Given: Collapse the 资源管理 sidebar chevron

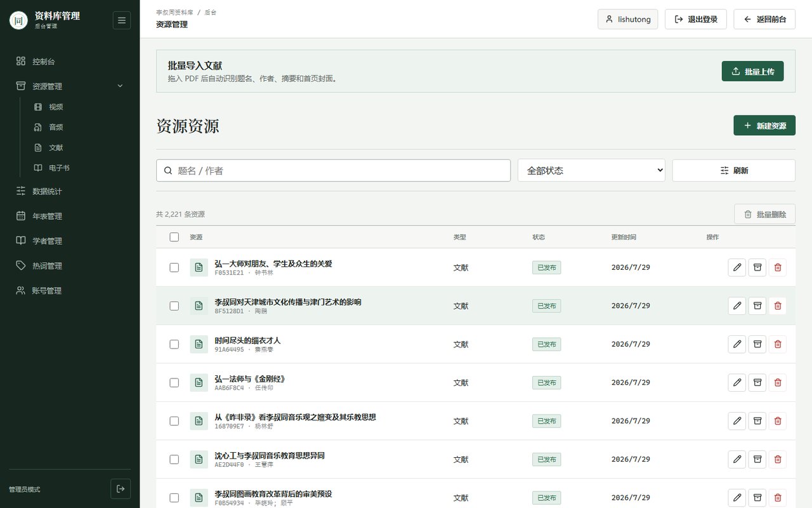Looking at the screenshot, I should pyautogui.click(x=120, y=86).
